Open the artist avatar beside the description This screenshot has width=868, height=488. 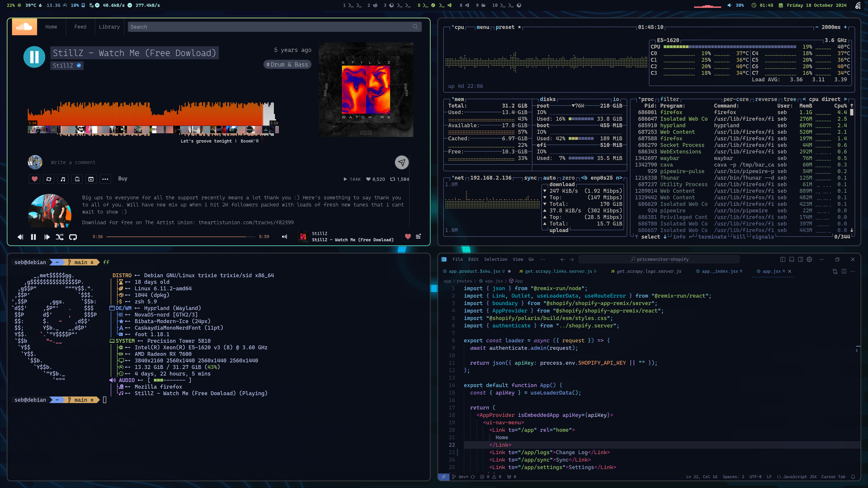pos(50,211)
